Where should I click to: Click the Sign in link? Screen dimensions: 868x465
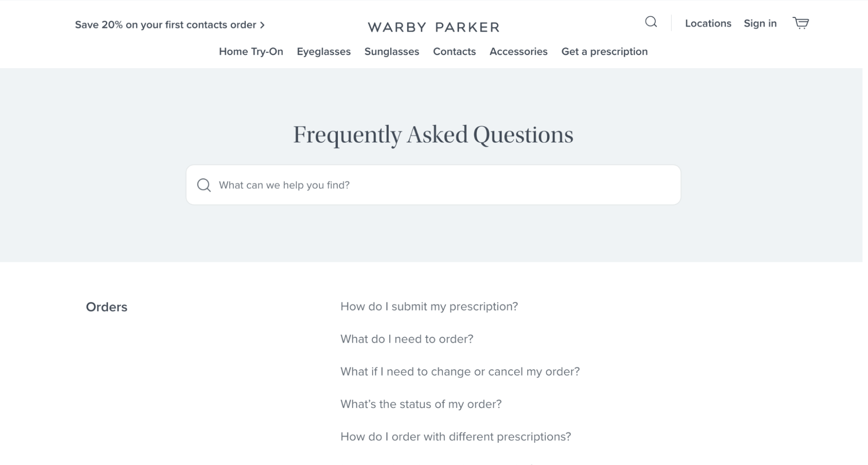759,23
